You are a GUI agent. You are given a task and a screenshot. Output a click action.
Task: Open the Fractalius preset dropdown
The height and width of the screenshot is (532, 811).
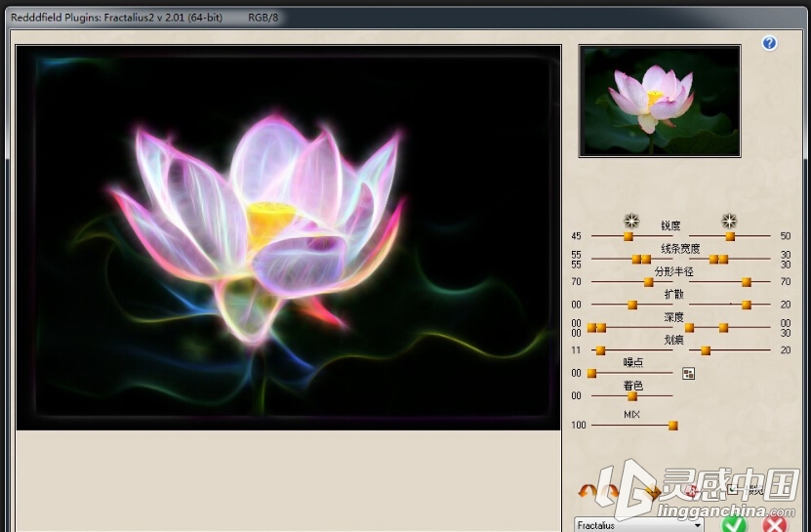tap(639, 525)
